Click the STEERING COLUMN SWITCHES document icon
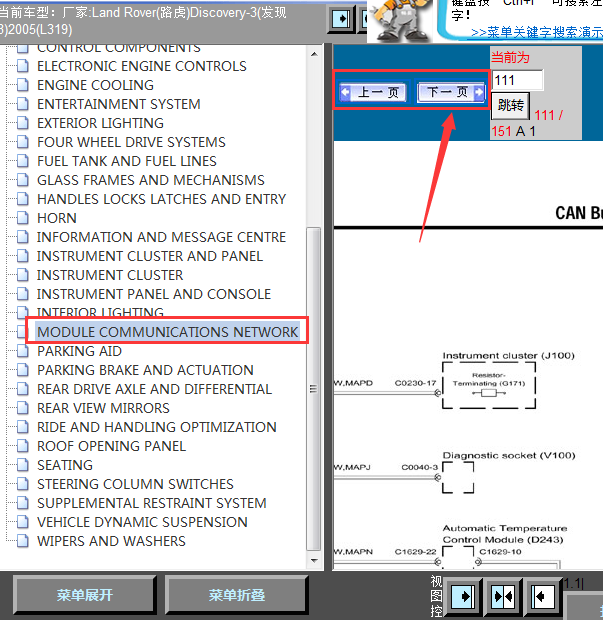 pos(23,484)
